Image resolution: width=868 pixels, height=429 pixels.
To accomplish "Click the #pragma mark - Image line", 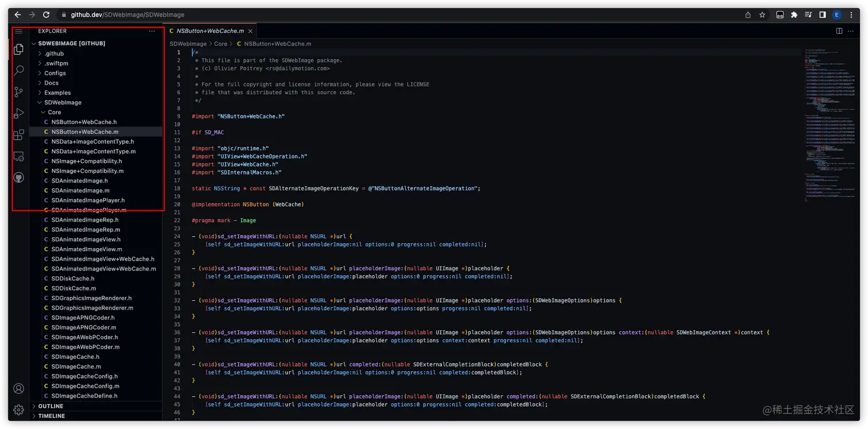I will point(224,221).
